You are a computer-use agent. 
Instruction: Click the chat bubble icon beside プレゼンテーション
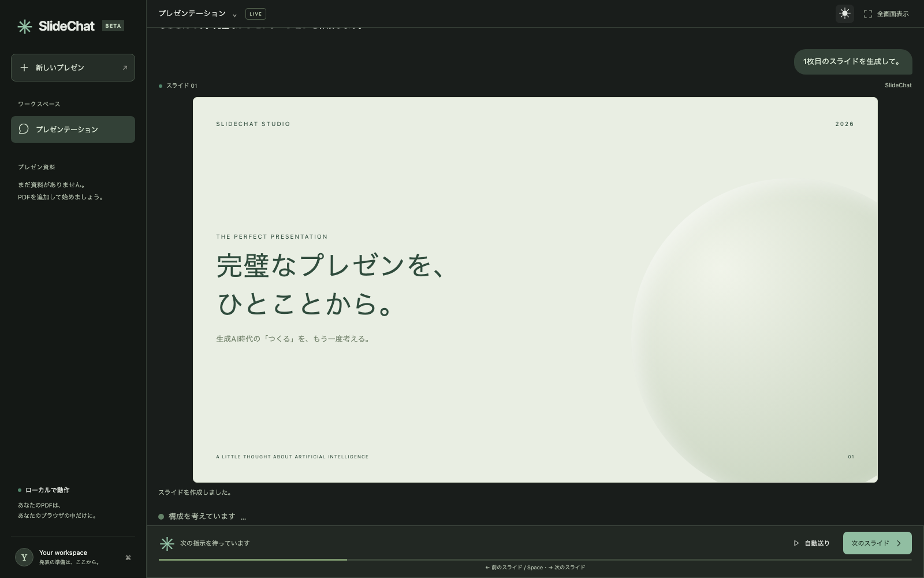pyautogui.click(x=24, y=129)
